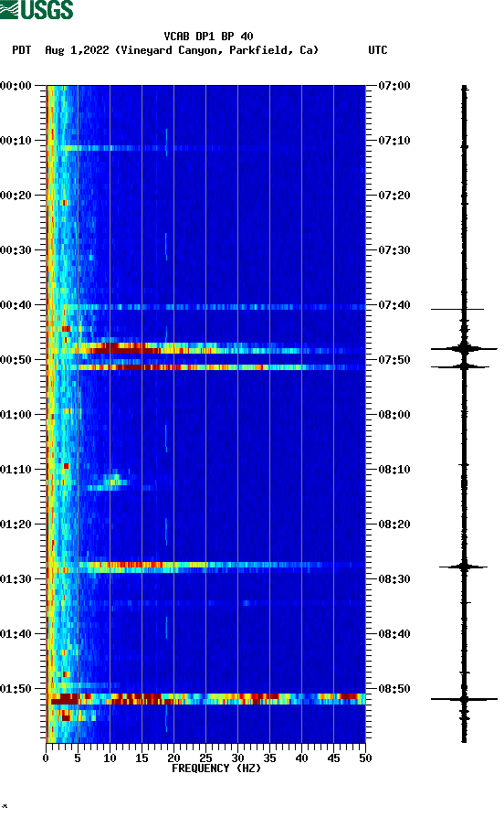The image size is (504, 816).
Task: Click the red spectrogram band near 00:51
Action: [x=206, y=367]
